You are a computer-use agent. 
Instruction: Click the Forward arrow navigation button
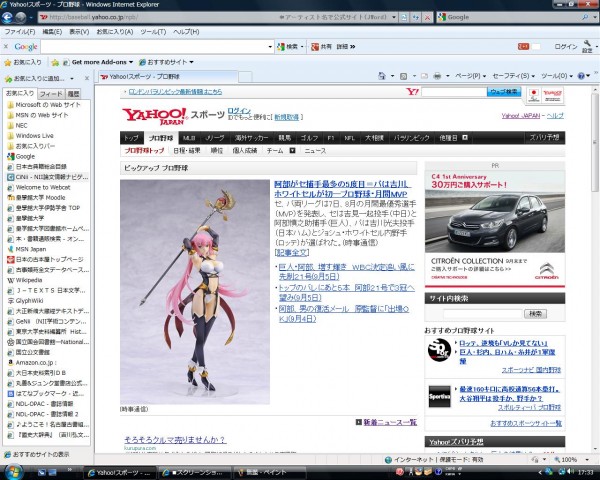click(x=21, y=18)
